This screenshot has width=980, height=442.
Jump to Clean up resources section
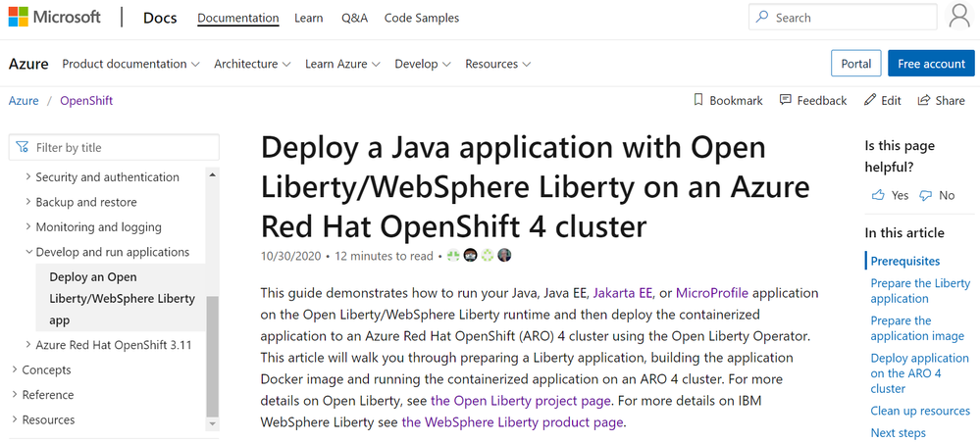(x=920, y=411)
